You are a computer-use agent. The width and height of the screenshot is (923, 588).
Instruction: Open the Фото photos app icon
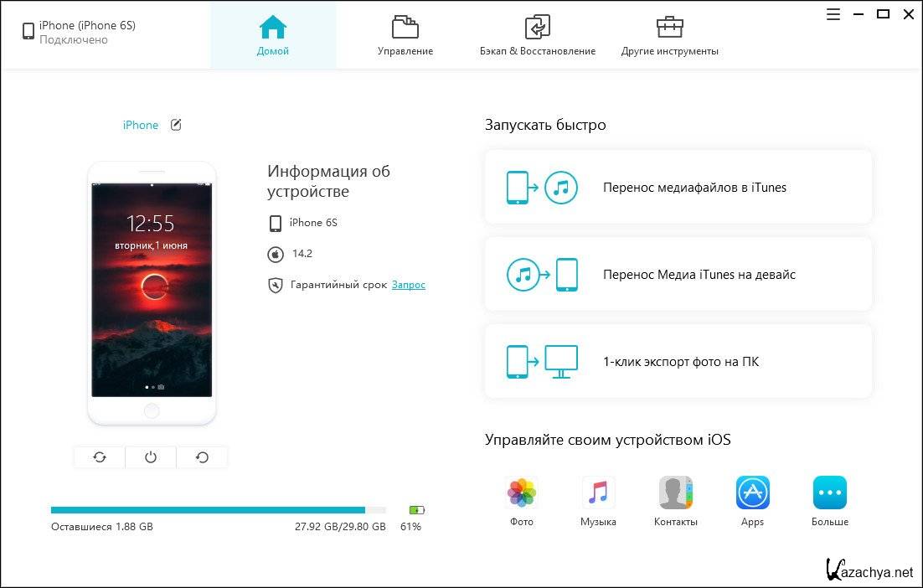click(522, 493)
